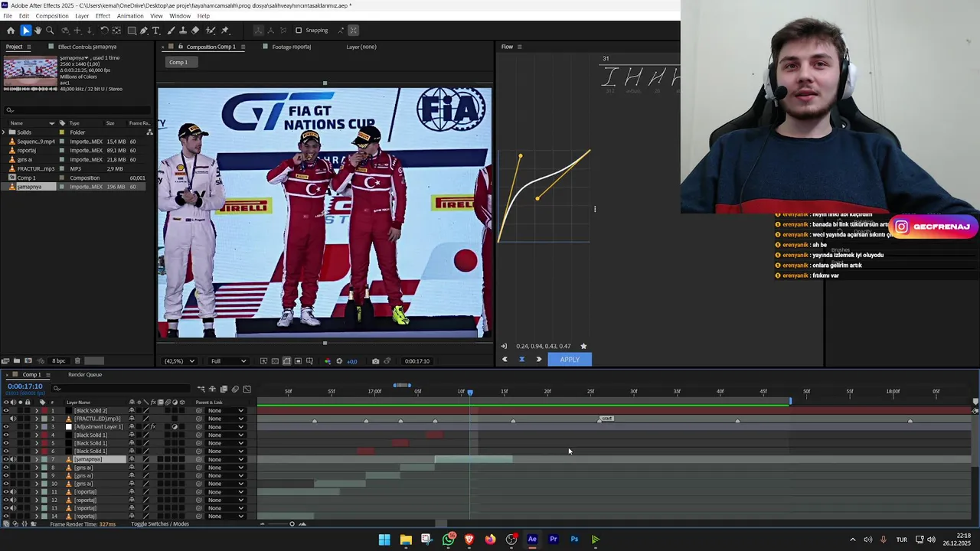Open the viewer zoom 42,5% dropdown
The height and width of the screenshot is (551, 980).
[180, 361]
